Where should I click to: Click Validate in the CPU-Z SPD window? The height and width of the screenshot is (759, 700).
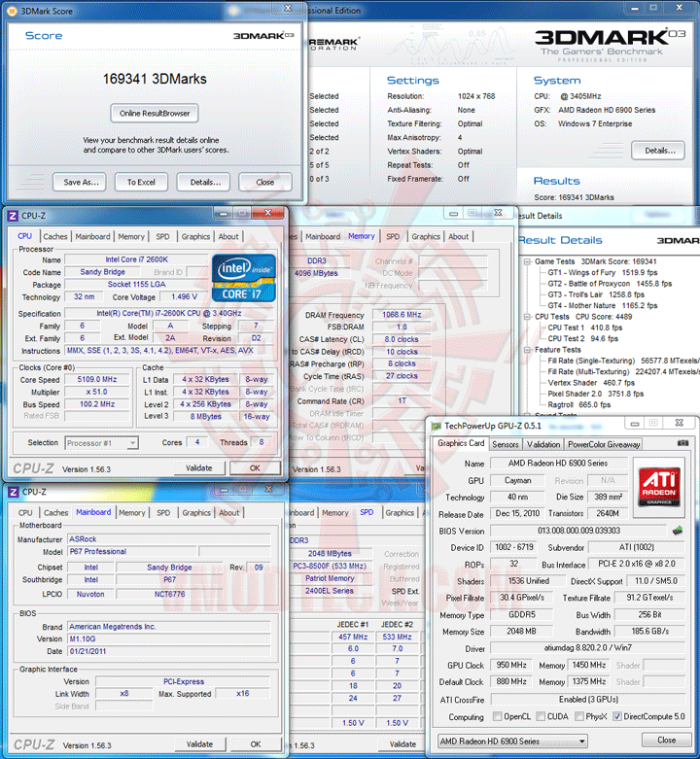coord(402,744)
